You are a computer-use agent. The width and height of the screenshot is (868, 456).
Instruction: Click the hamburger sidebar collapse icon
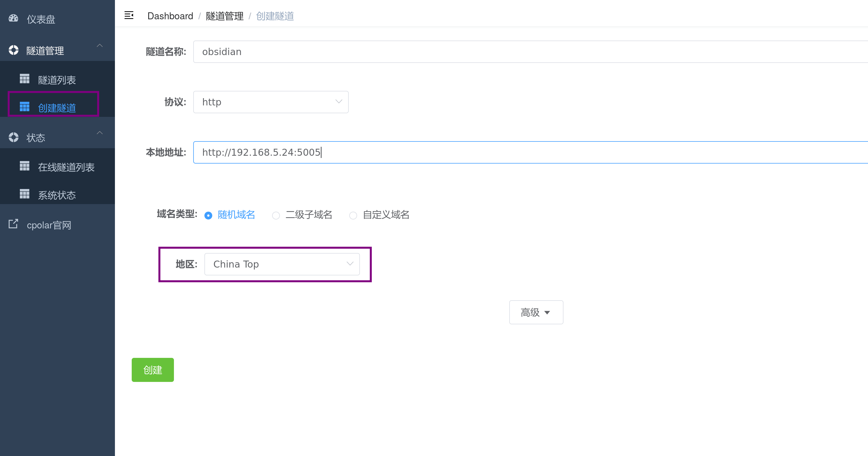coord(129,15)
